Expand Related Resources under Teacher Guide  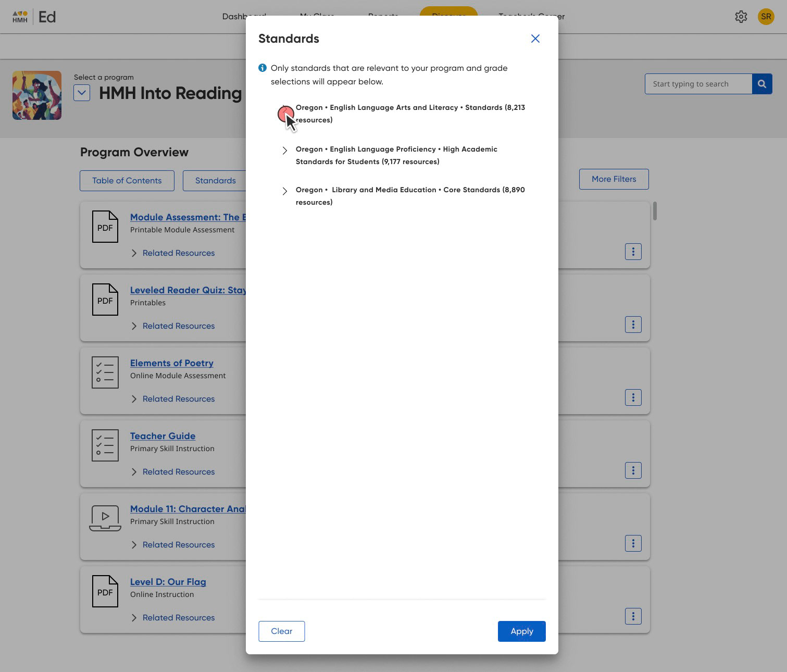coord(172,471)
